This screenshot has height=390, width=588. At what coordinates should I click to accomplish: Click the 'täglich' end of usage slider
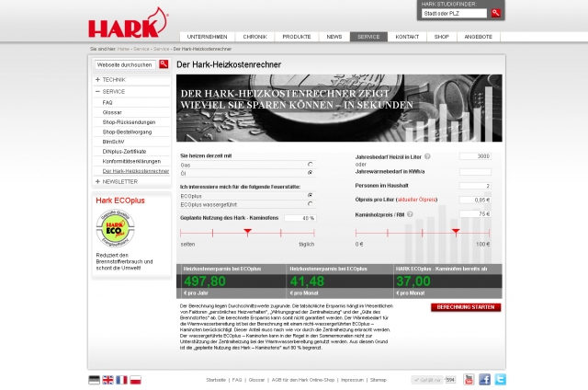307,244
